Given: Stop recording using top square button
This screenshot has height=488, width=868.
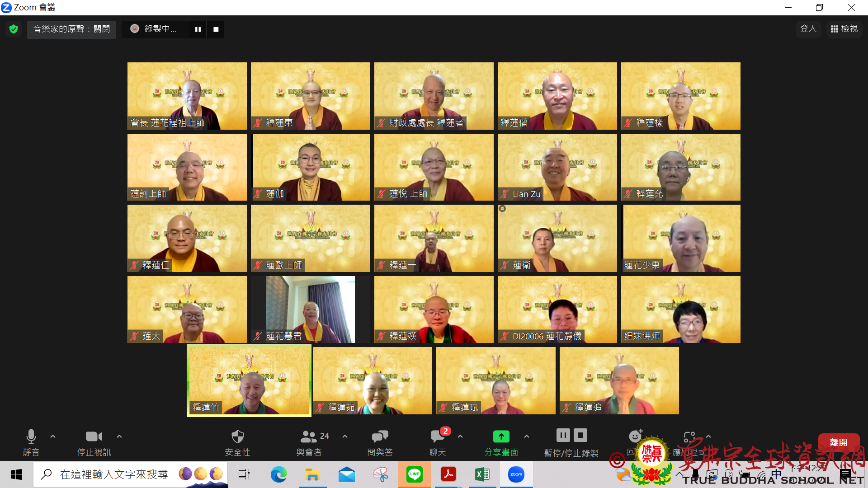Looking at the screenshot, I should (x=216, y=29).
